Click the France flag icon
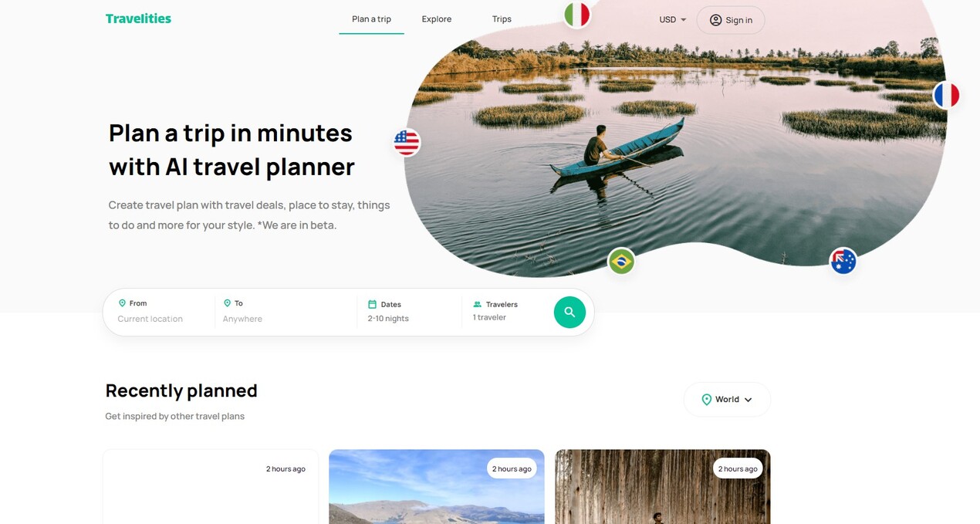The height and width of the screenshot is (524, 980). coord(946,96)
